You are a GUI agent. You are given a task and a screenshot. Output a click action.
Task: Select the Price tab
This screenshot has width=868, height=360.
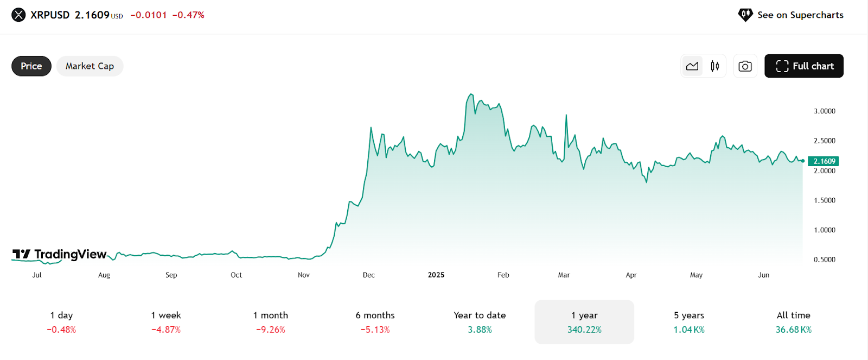pos(31,66)
